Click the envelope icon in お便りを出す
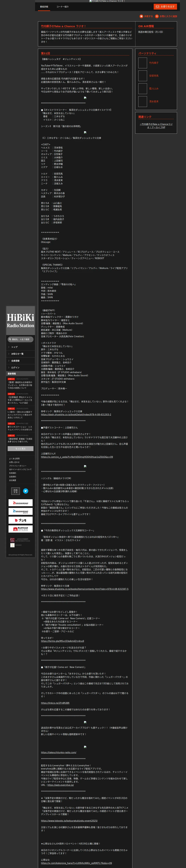Viewport: 186px width, 868px height. [x=157, y=7]
